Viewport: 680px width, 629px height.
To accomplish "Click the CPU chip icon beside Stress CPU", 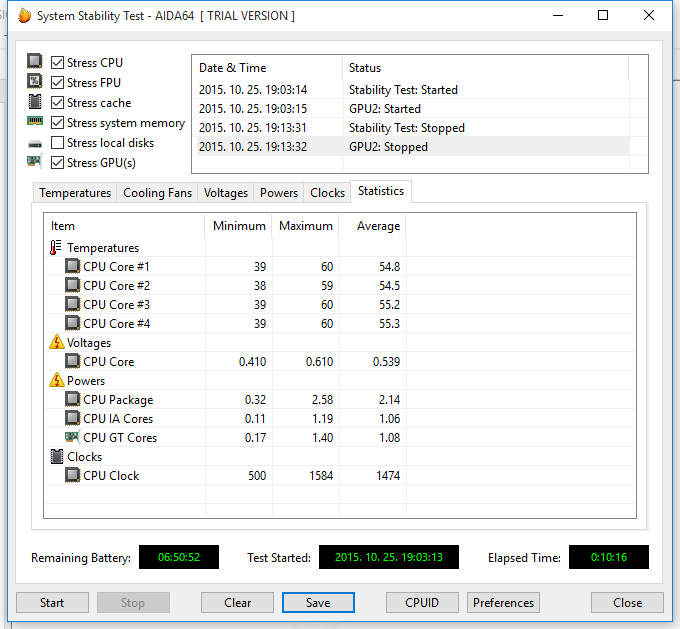I will [x=35, y=61].
